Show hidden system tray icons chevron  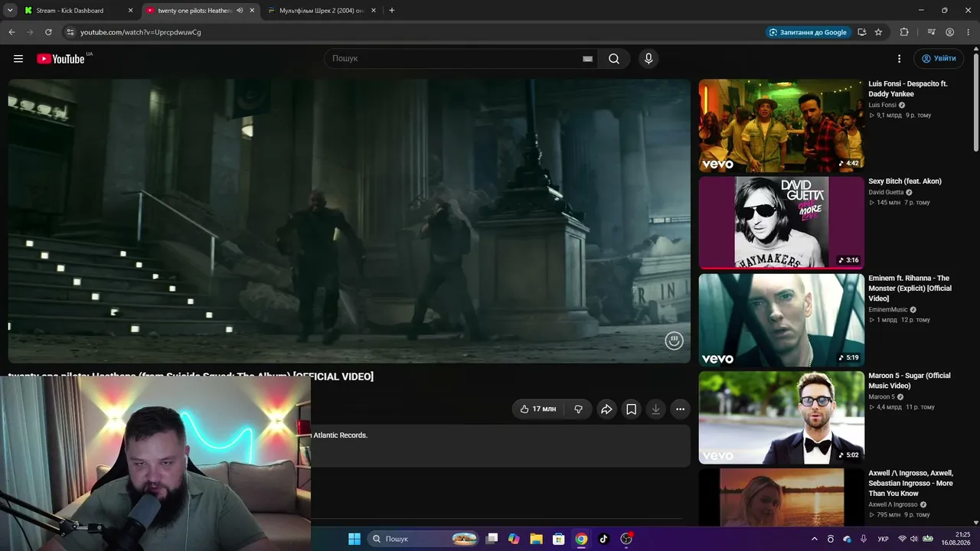click(x=814, y=539)
